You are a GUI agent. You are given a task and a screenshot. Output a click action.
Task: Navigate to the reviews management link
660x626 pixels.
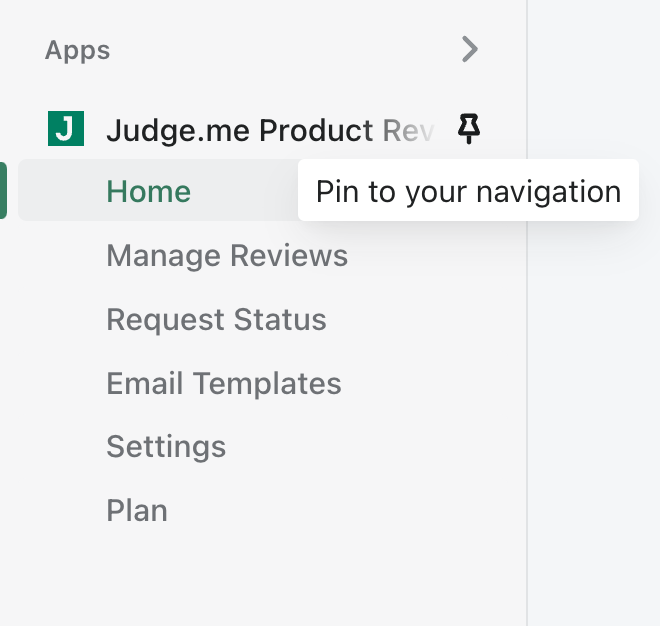pos(227,256)
